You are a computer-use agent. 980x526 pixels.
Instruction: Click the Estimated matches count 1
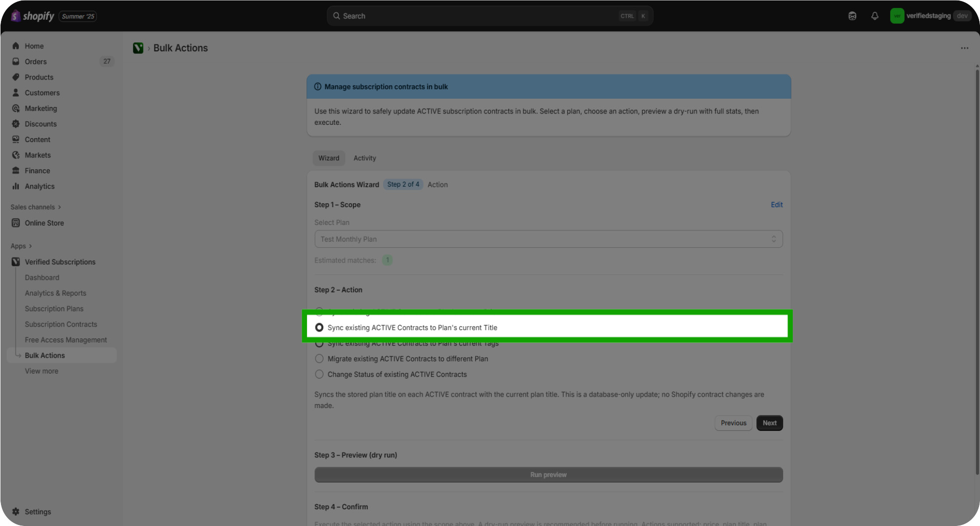coord(388,260)
